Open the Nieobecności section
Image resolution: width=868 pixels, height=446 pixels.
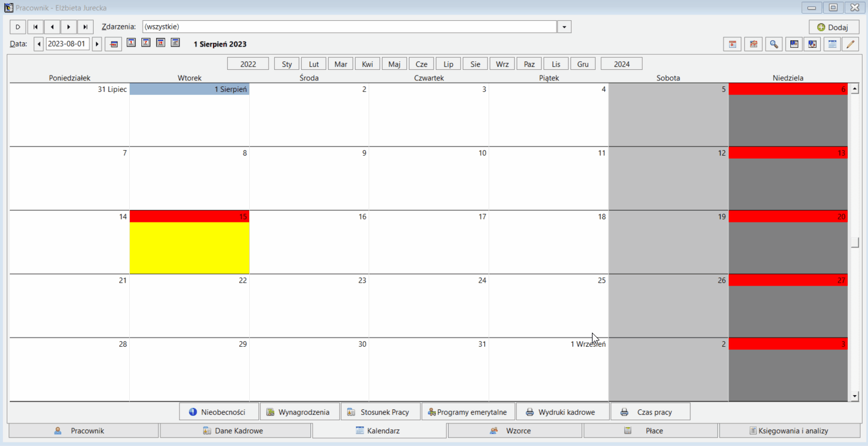(x=219, y=412)
